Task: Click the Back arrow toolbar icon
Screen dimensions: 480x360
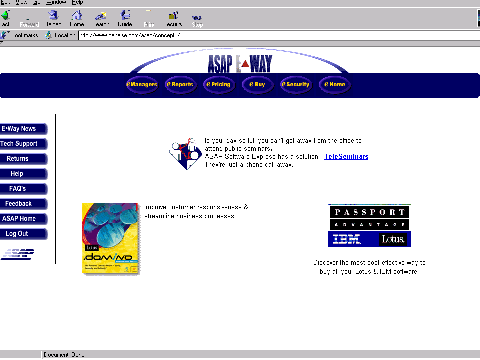Action: click(5, 18)
